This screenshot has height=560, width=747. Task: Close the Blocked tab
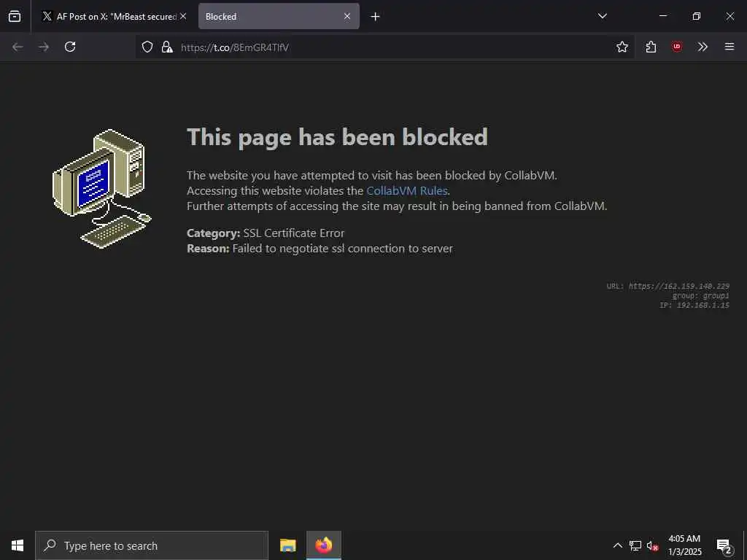(x=347, y=16)
